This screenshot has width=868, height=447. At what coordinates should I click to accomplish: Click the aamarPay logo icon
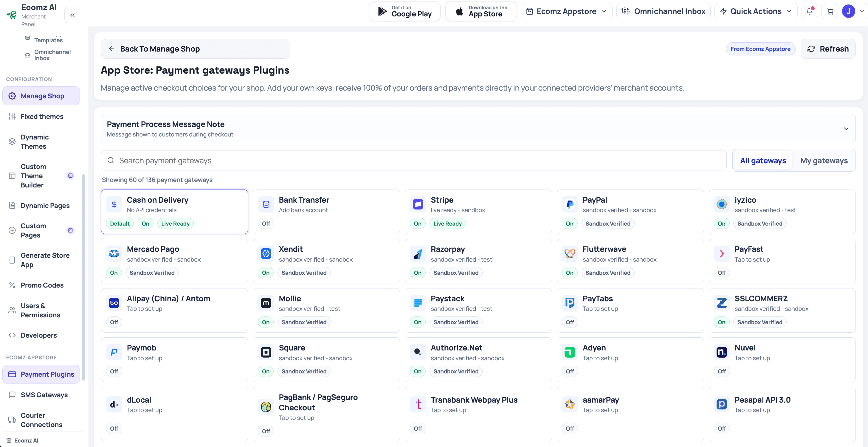tap(570, 404)
